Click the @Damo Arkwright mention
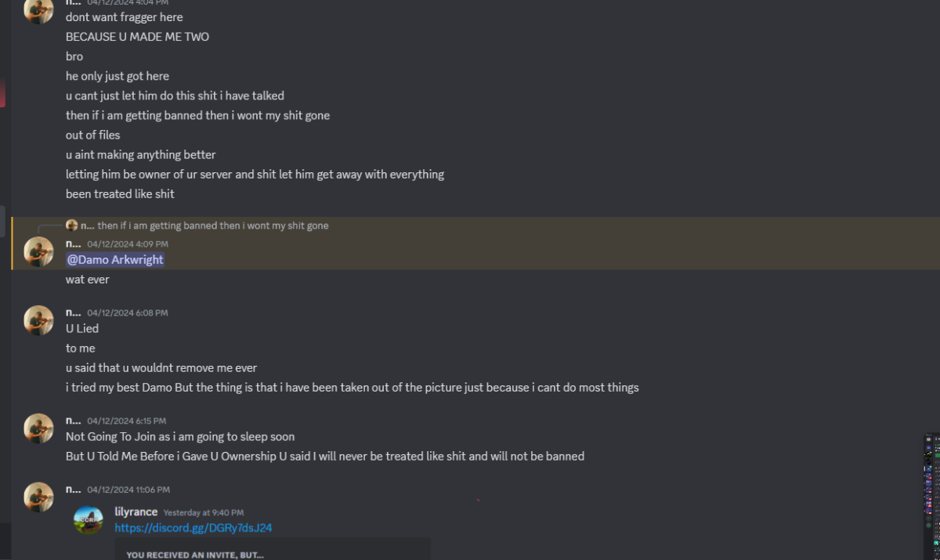940x560 pixels. click(115, 260)
